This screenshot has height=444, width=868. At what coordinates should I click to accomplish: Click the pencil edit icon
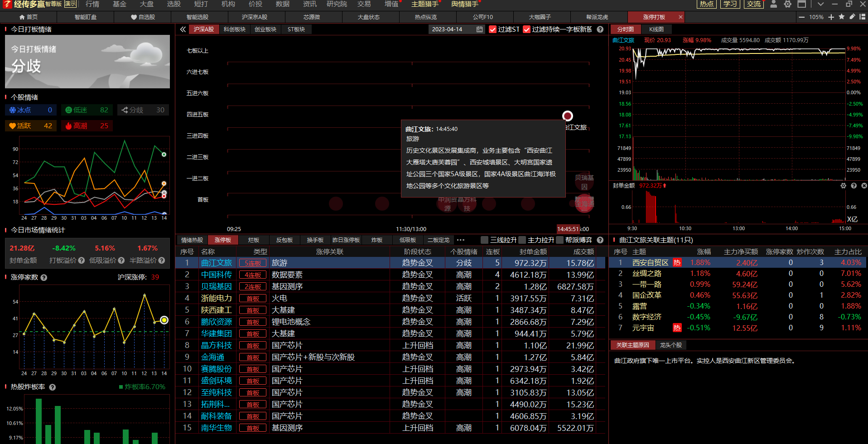pyautogui.click(x=852, y=17)
